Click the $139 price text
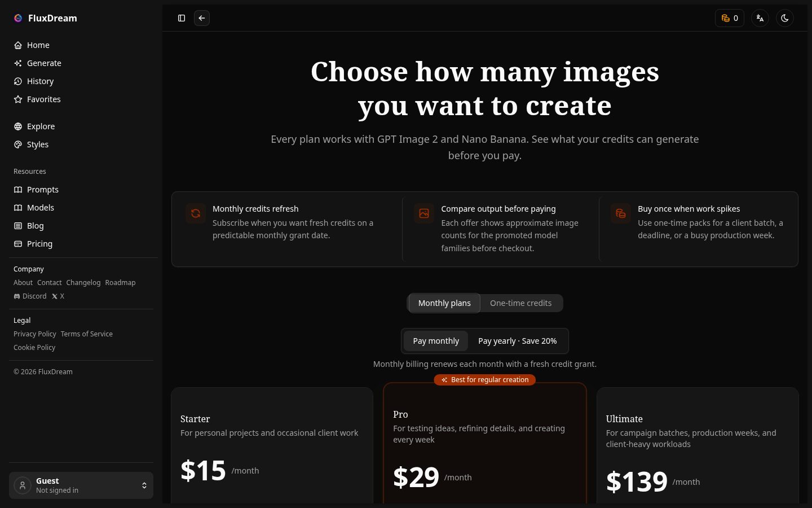Viewport: 812px width, 508px height. (637, 481)
